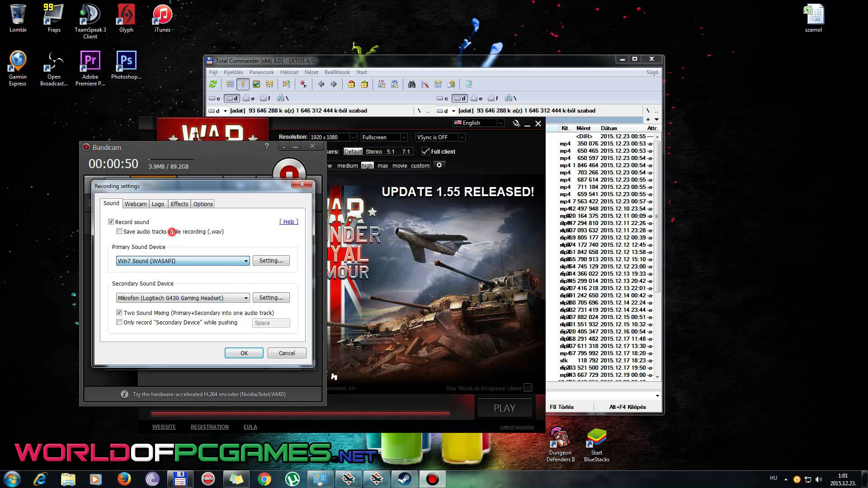Click the Bandicam recording timer icon
This screenshot has height=488, width=868.
113,163
